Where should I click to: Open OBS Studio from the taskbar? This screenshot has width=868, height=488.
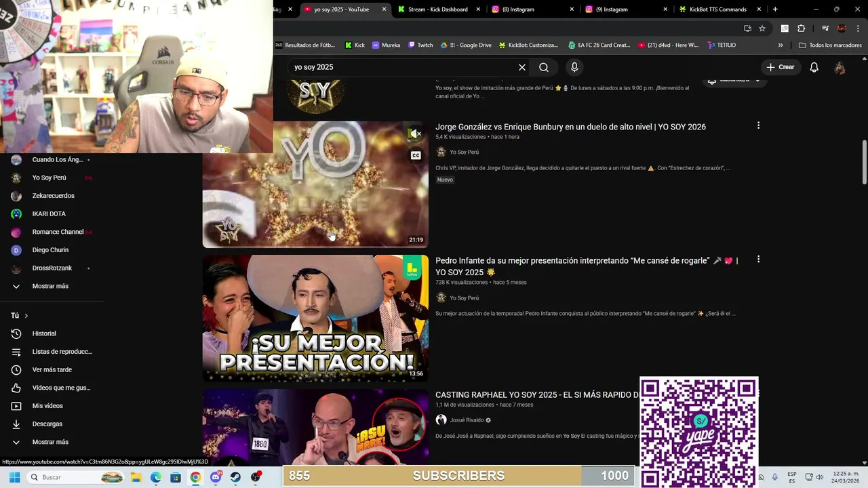256,477
